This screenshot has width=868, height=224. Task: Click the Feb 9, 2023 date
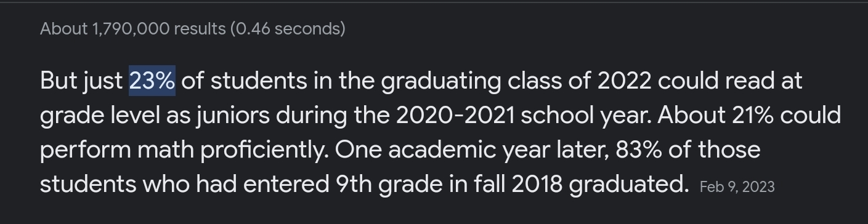pyautogui.click(x=737, y=186)
